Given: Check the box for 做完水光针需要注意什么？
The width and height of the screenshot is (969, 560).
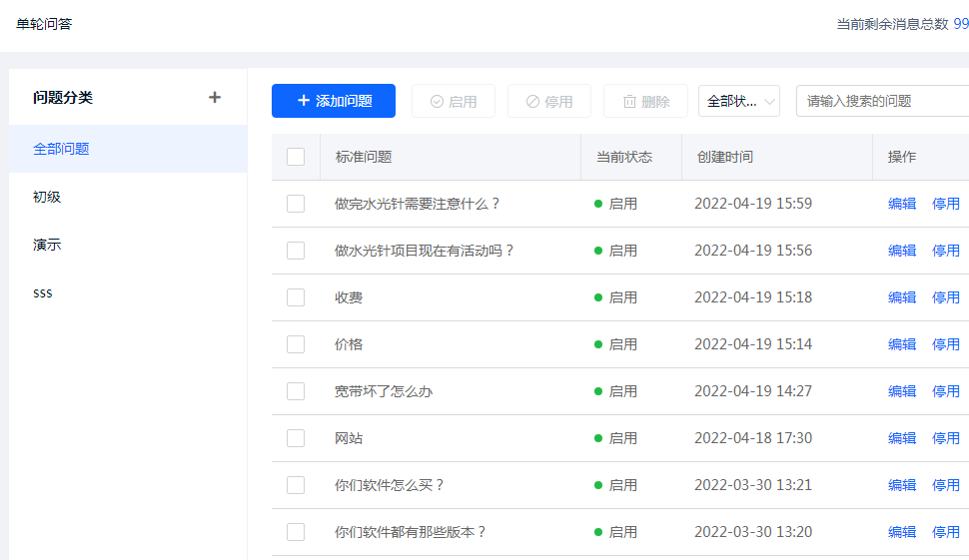Looking at the screenshot, I should [x=296, y=204].
